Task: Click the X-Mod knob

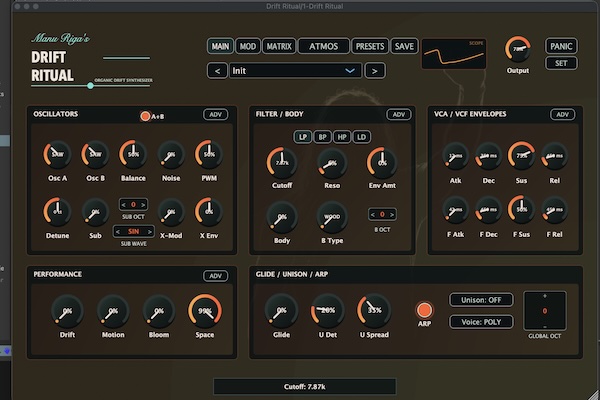Action: tap(171, 212)
